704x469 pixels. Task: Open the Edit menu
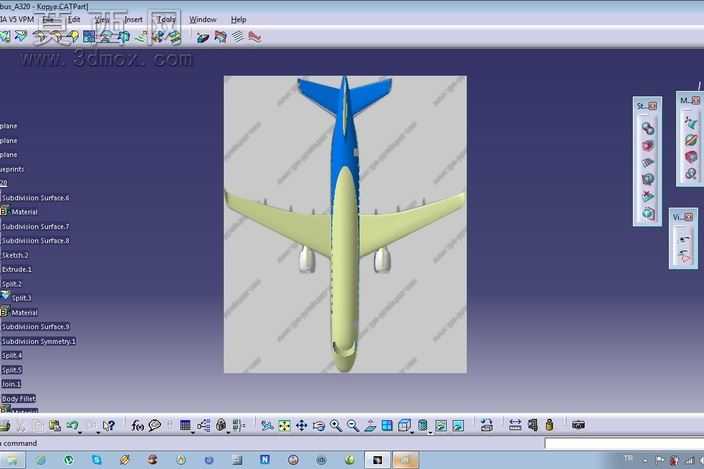(x=74, y=20)
